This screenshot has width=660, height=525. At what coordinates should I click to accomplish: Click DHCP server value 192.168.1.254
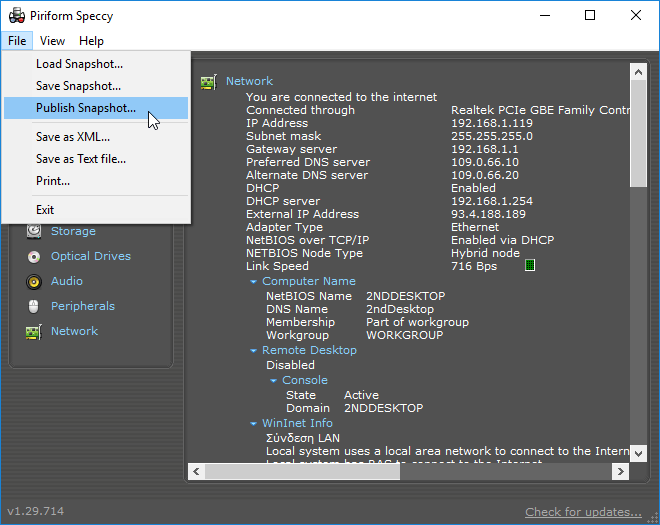click(492, 201)
